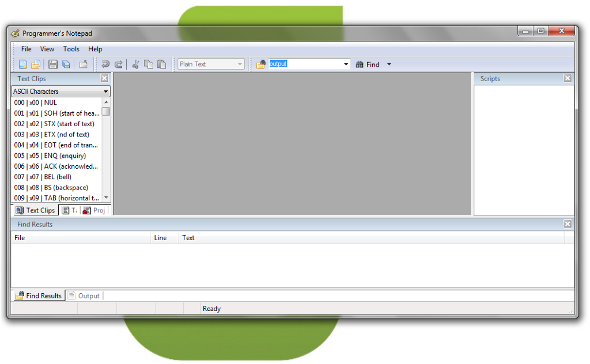Click the Line column header
The image size is (590, 364).
pos(164,238)
